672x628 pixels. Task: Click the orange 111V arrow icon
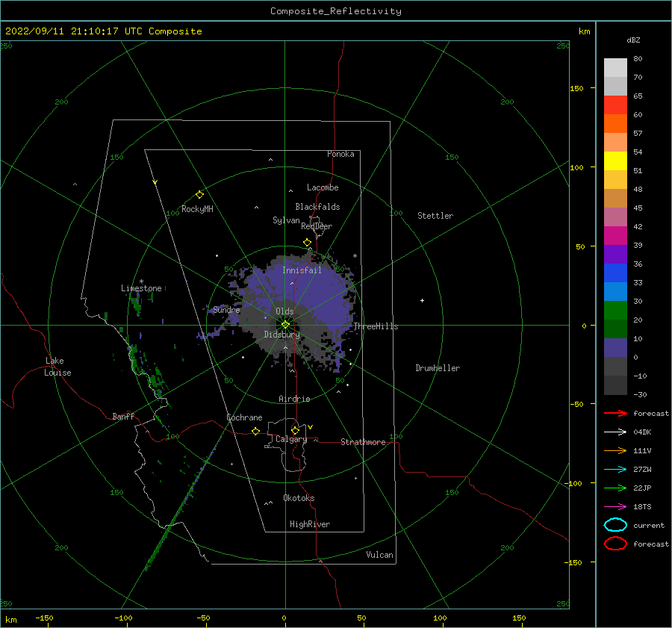tap(615, 450)
